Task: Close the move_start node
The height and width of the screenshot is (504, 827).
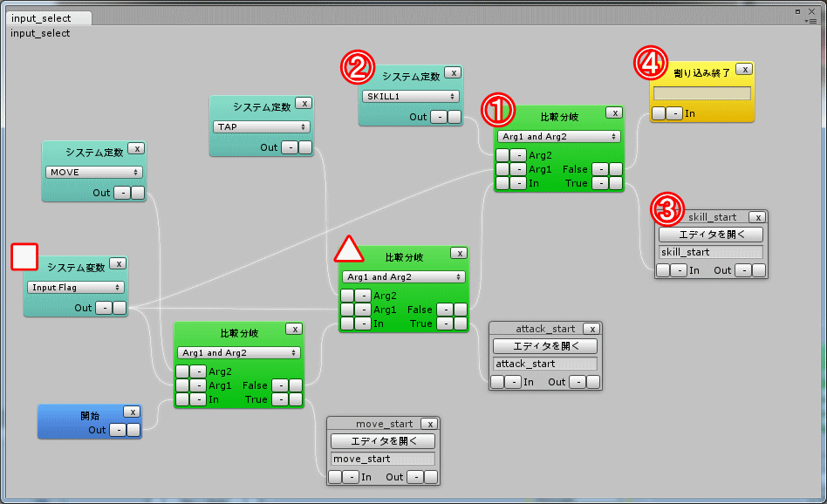Action: pos(430,424)
